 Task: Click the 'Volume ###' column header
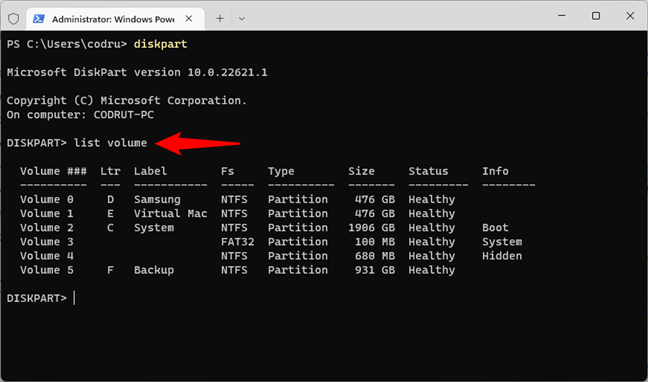pyautogui.click(x=53, y=171)
